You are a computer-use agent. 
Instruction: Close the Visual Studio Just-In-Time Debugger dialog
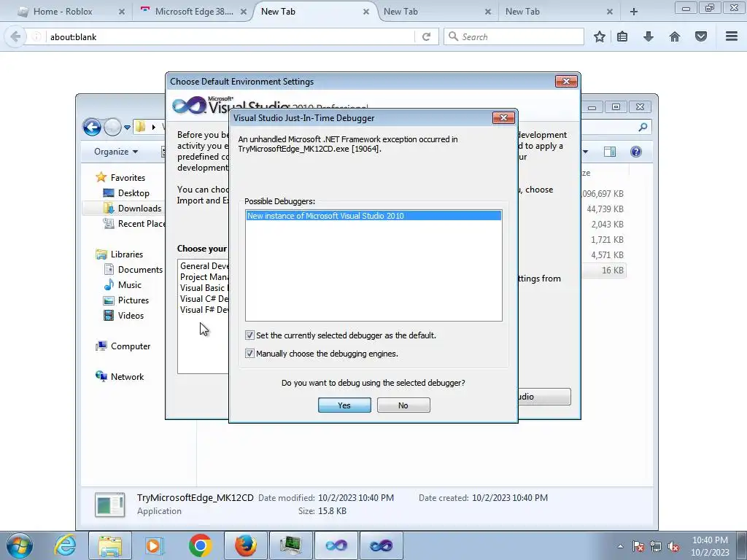[503, 117]
